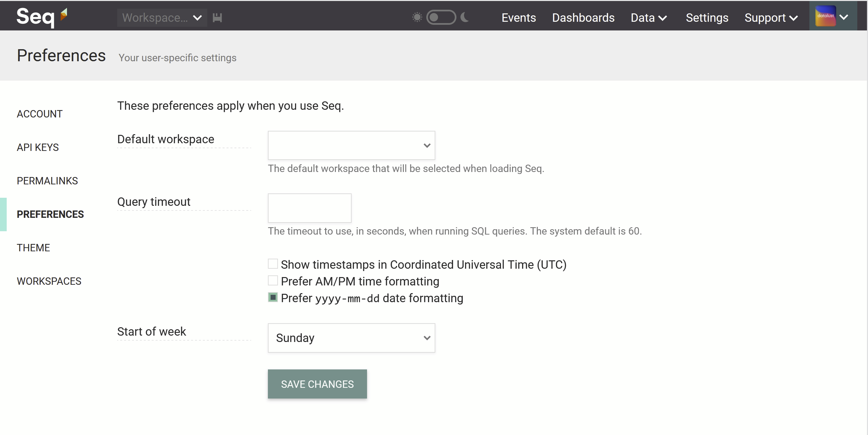Click the save workspace floppy disk icon
Screen dimensions: 868x435
coord(217,17)
